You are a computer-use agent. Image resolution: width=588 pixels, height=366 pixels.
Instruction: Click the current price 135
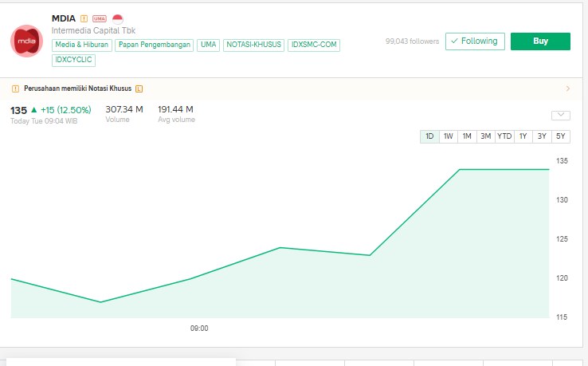pos(19,110)
